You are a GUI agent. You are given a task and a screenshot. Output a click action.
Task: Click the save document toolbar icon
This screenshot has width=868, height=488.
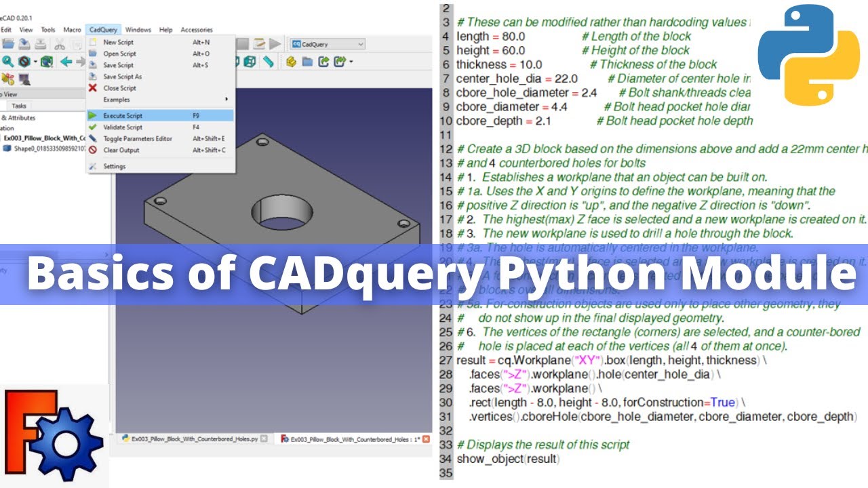(24, 44)
